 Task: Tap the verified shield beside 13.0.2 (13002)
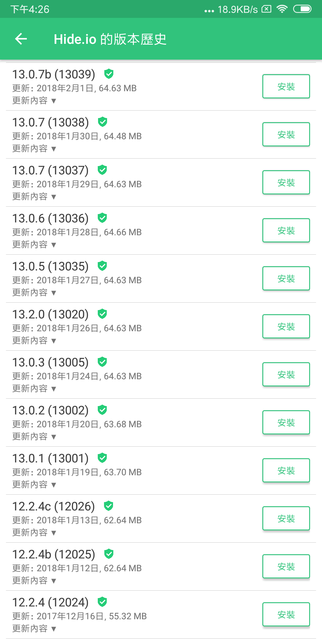click(x=102, y=410)
